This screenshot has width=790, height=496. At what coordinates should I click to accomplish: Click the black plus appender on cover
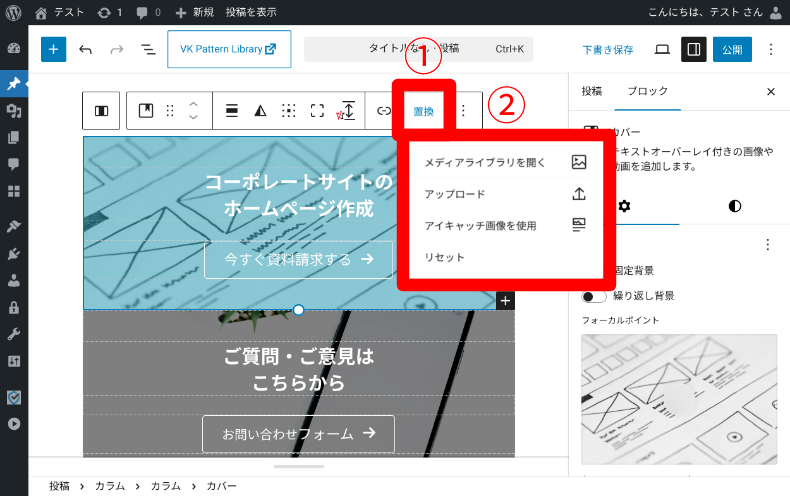pyautogui.click(x=505, y=300)
